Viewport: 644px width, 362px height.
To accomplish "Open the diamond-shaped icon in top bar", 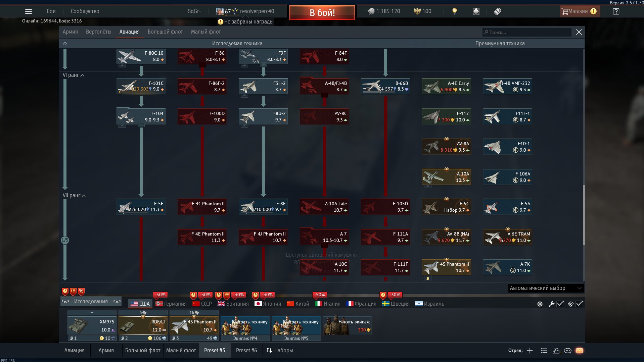I will point(476,11).
